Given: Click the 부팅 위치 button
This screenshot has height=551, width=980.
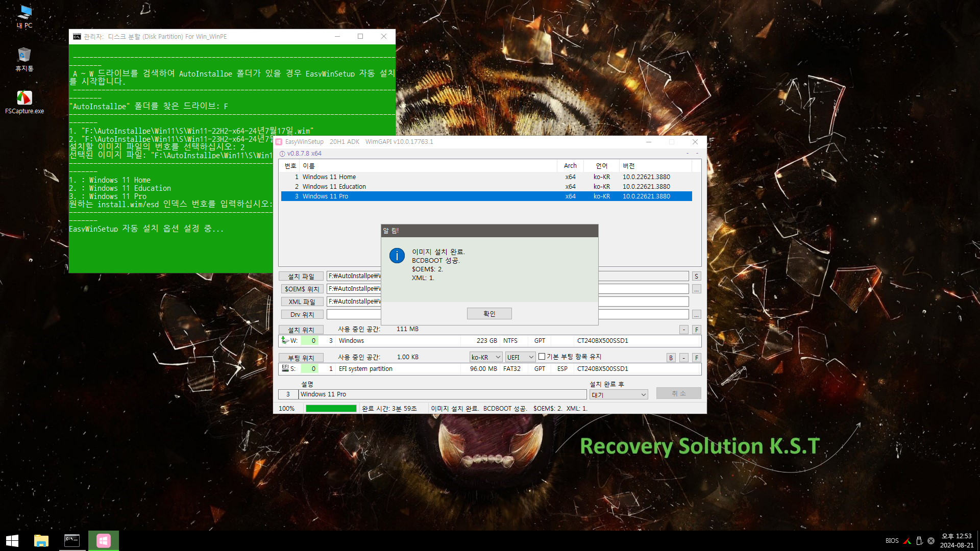Looking at the screenshot, I should [301, 358].
